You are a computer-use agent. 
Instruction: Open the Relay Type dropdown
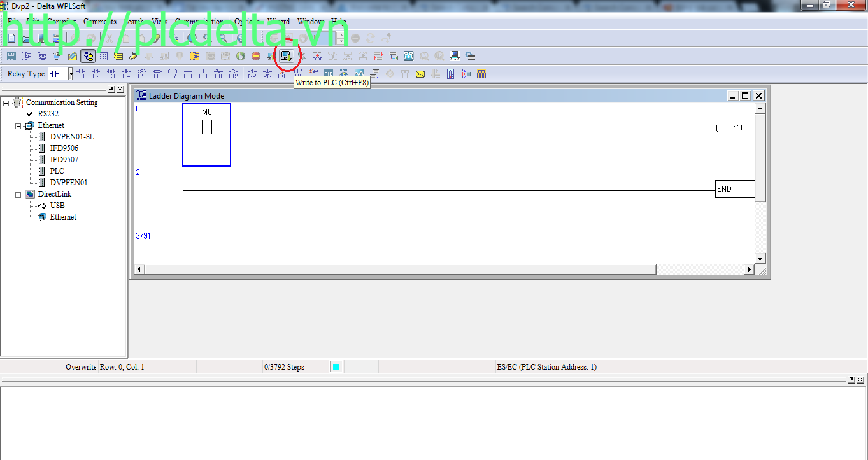click(x=71, y=74)
